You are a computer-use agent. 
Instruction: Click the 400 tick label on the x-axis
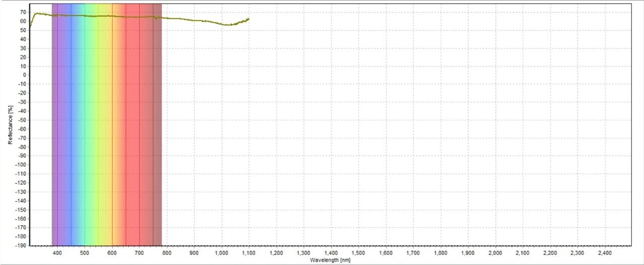pos(57,252)
